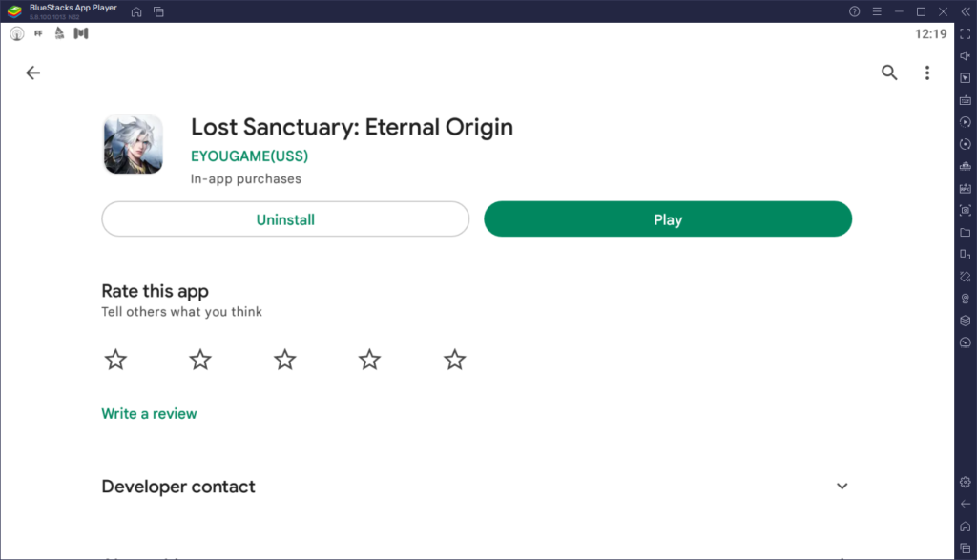Collapse the sidebar with the double-arrow icon
Viewport: 977px width, 560px height.
pyautogui.click(x=965, y=10)
